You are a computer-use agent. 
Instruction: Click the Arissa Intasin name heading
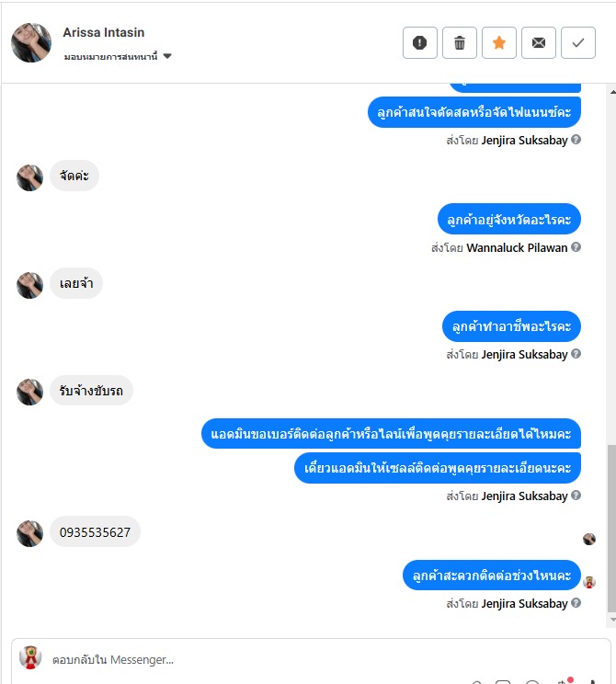[x=103, y=32]
